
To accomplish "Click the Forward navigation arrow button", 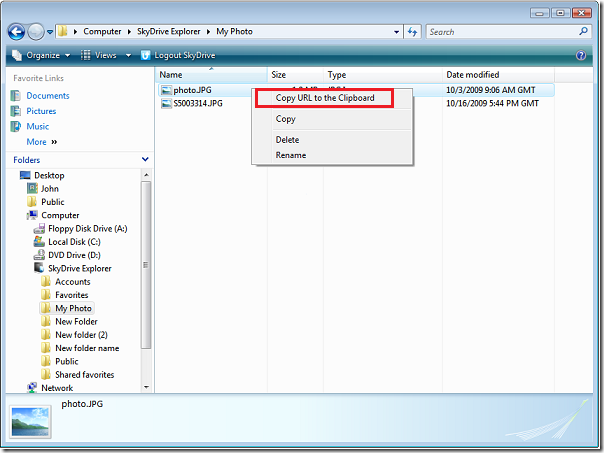I will (36, 32).
